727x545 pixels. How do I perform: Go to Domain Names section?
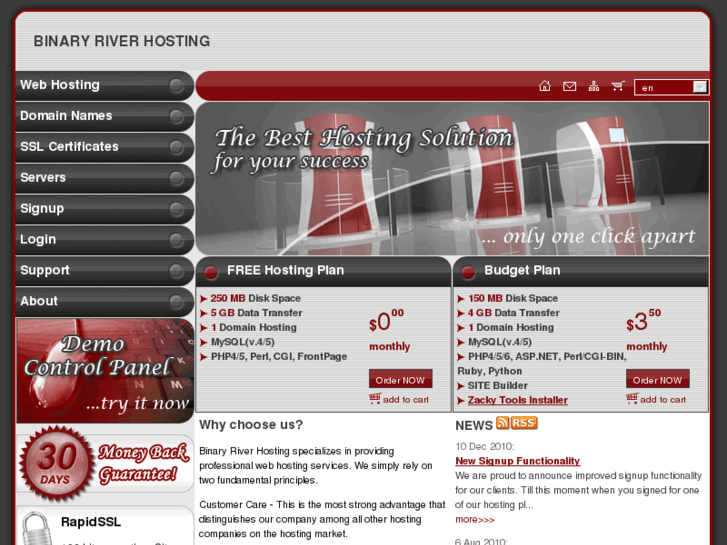(105, 116)
